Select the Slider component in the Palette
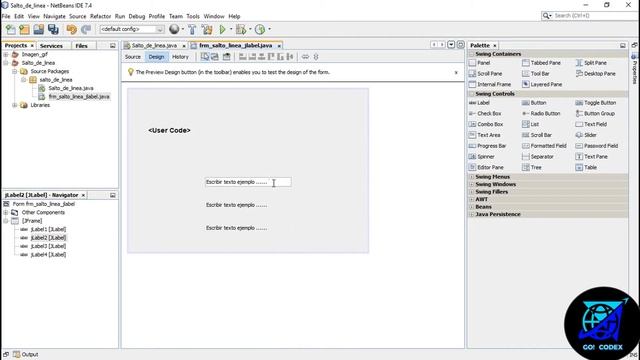 [586, 135]
